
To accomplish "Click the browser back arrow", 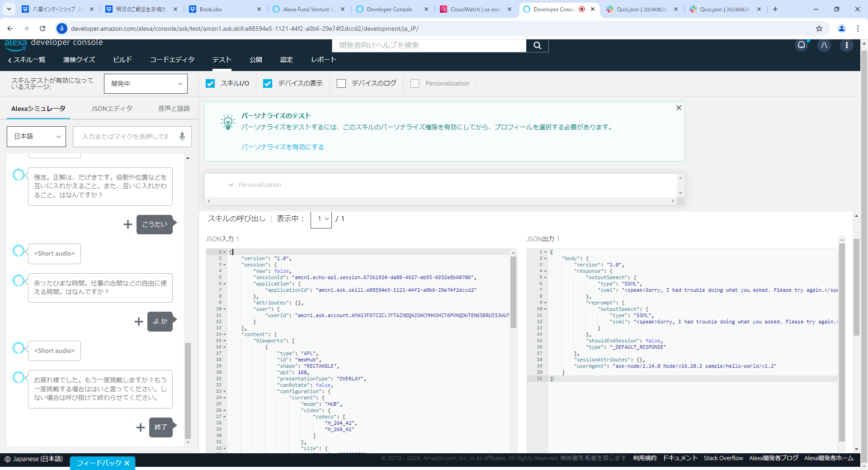I will (10, 28).
